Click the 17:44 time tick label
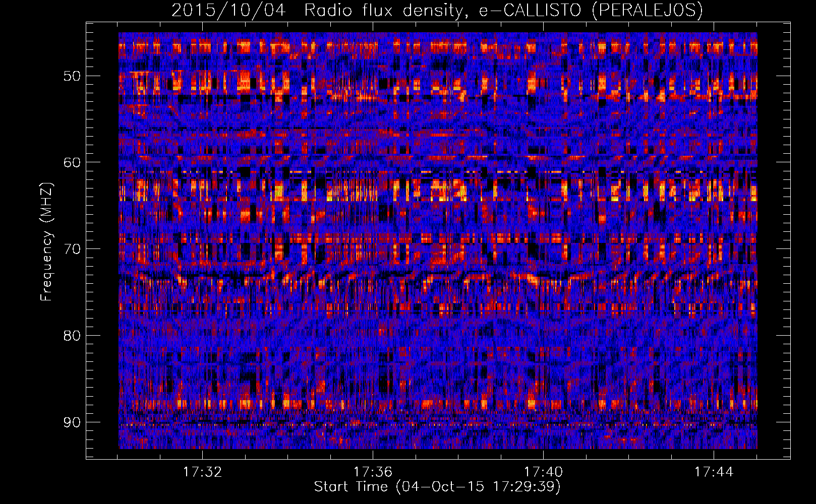The height and width of the screenshot is (504, 816). pyautogui.click(x=714, y=472)
